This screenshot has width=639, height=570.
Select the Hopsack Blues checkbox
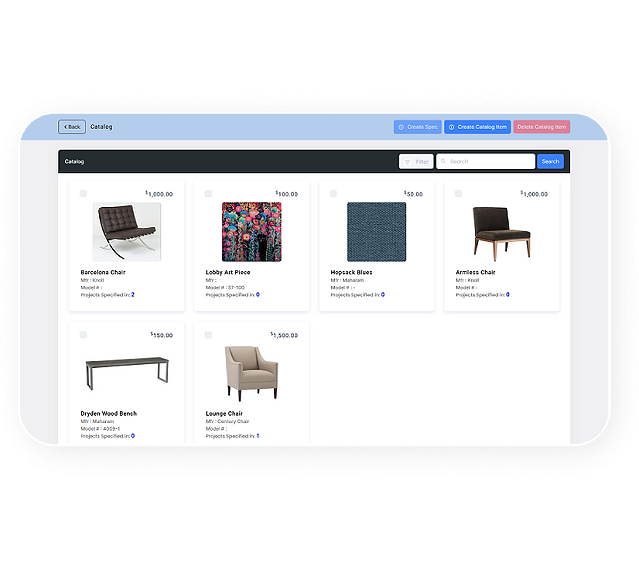333,194
